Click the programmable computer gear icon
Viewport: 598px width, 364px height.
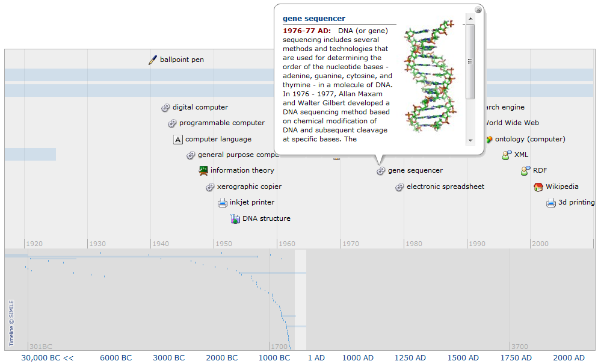coord(172,123)
